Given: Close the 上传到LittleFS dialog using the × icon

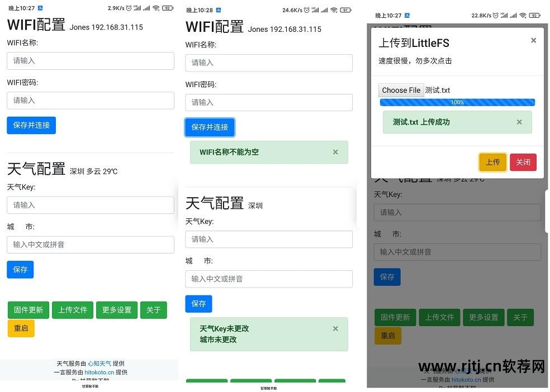Looking at the screenshot, I should (x=533, y=40).
